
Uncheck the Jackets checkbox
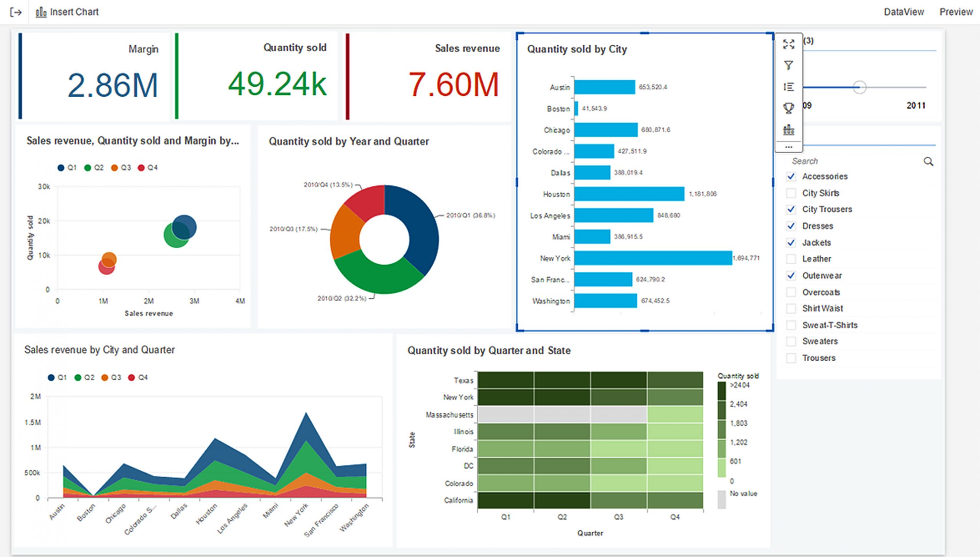[x=791, y=242]
